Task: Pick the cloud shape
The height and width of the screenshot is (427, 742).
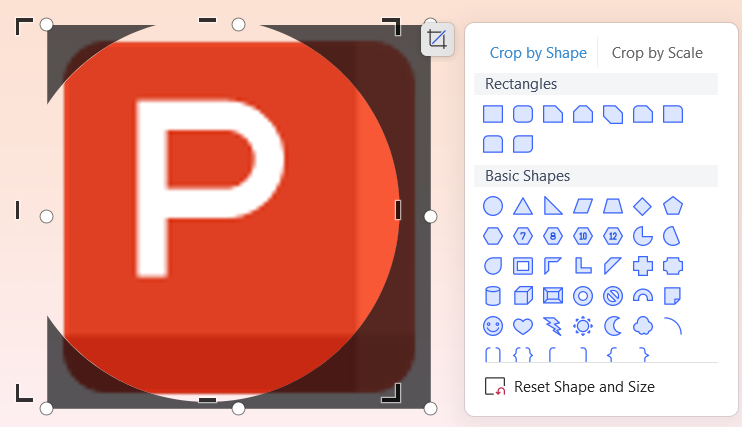Action: tap(643, 326)
